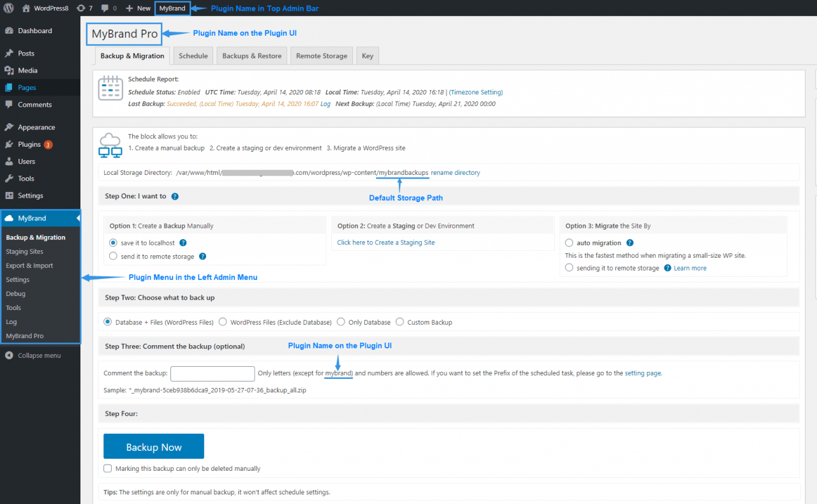
Task: Click help icon beside sending it to remote storage
Action: pos(668,268)
